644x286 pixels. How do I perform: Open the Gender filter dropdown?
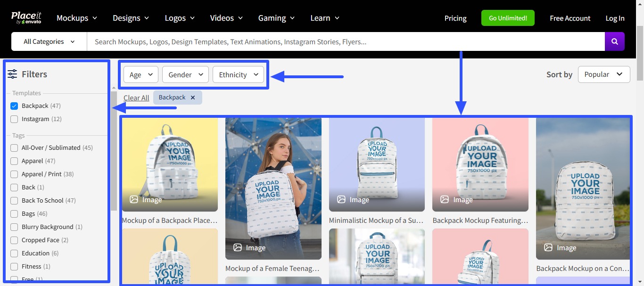[185, 74]
